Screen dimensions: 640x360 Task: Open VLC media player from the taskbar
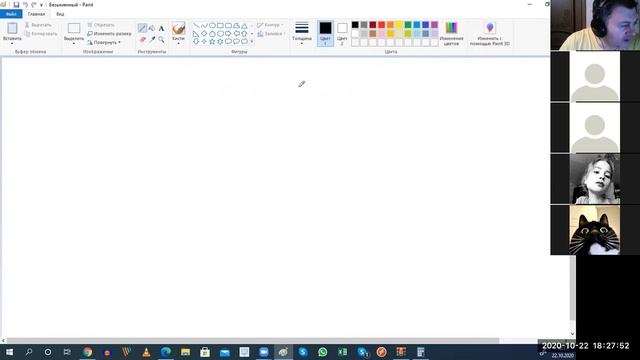point(146,352)
